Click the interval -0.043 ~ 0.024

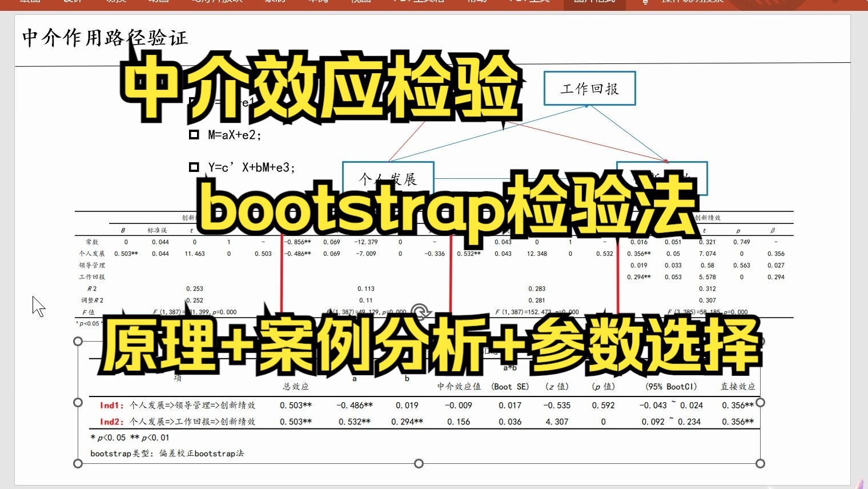pyautogui.click(x=671, y=405)
